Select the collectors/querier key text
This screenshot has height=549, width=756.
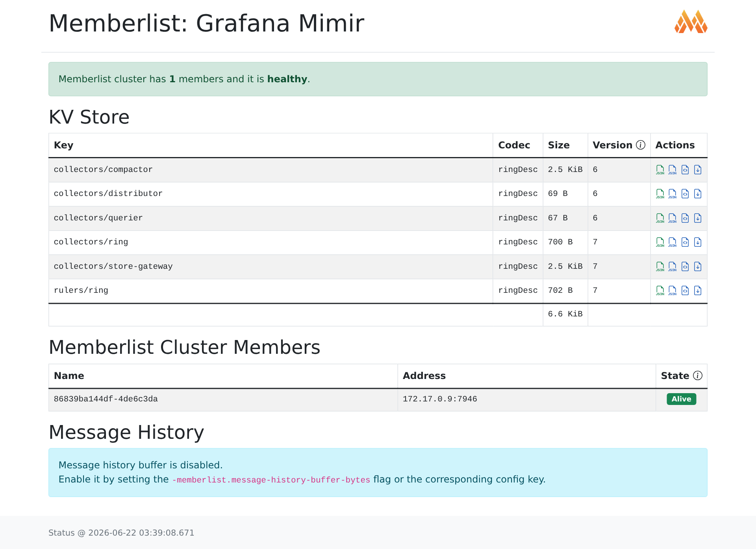point(98,218)
